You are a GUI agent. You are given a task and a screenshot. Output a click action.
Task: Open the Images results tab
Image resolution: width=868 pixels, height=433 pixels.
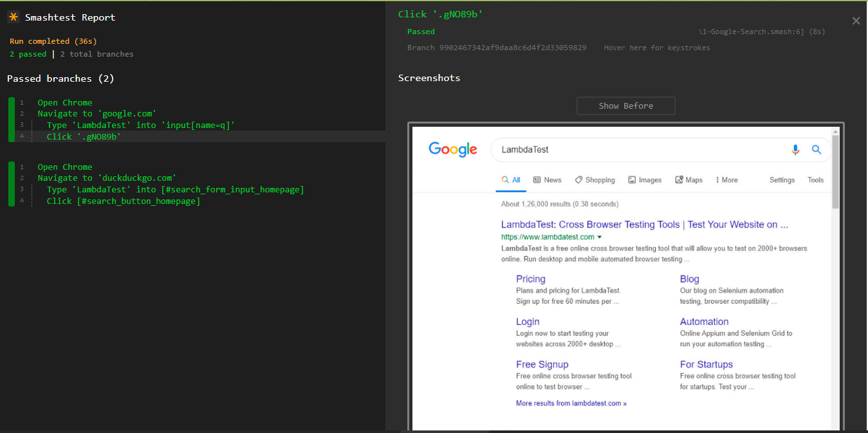(645, 180)
